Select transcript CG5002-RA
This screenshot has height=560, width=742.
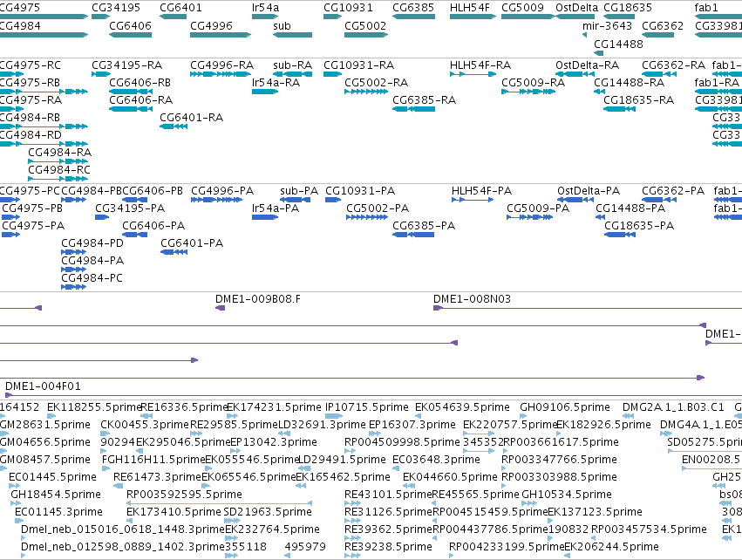click(x=376, y=82)
